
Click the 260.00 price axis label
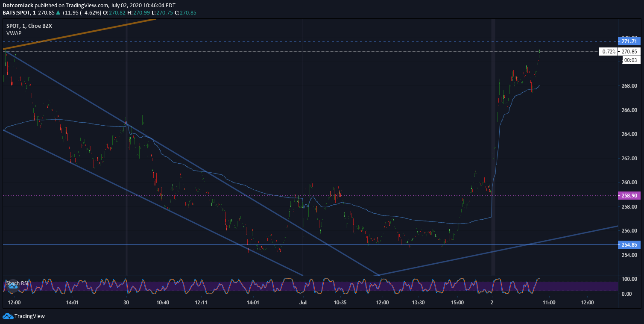click(629, 183)
